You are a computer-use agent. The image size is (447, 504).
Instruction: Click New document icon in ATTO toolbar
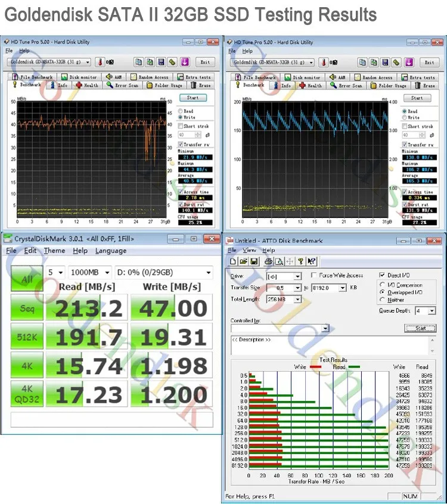[232, 262]
